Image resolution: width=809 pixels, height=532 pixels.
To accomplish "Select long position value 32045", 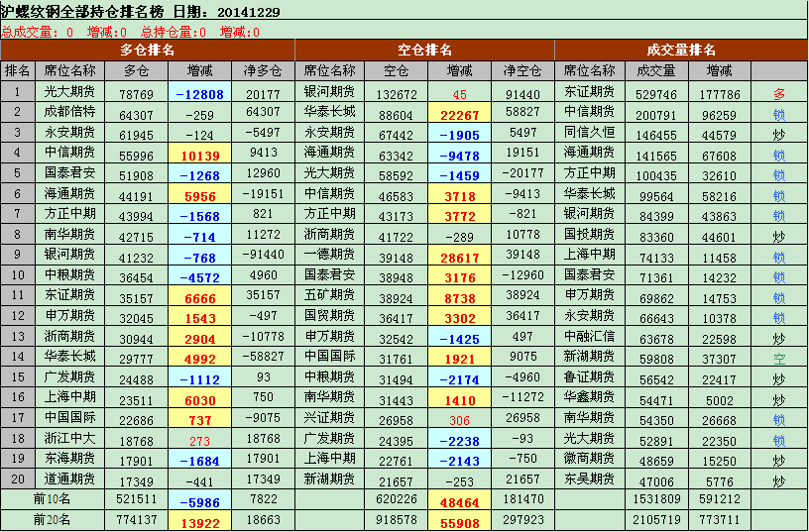I will pos(136,319).
